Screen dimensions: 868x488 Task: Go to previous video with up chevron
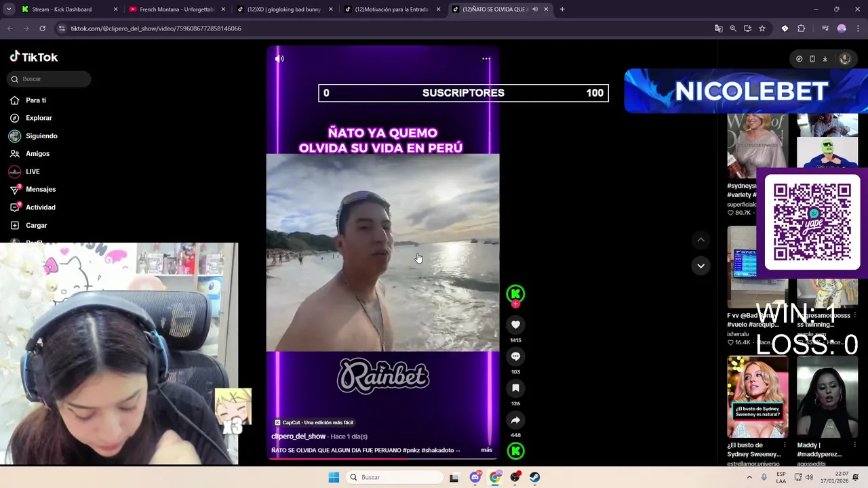click(701, 240)
